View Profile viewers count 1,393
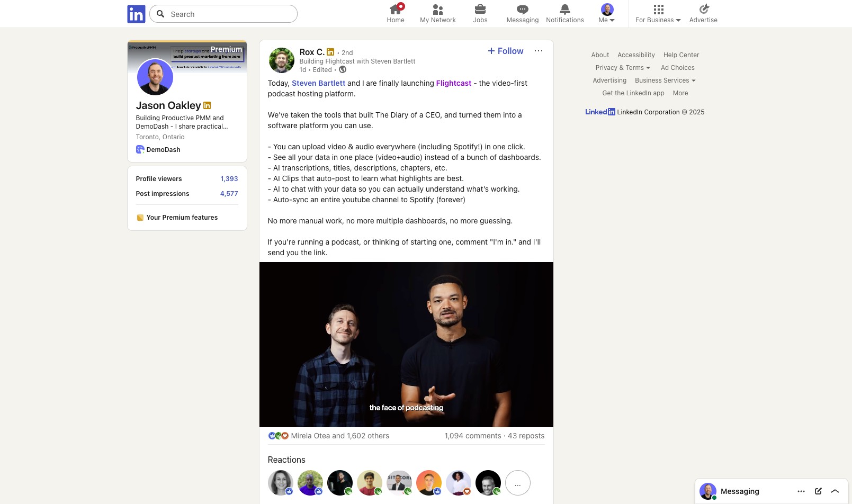This screenshot has width=852, height=504. point(229,179)
